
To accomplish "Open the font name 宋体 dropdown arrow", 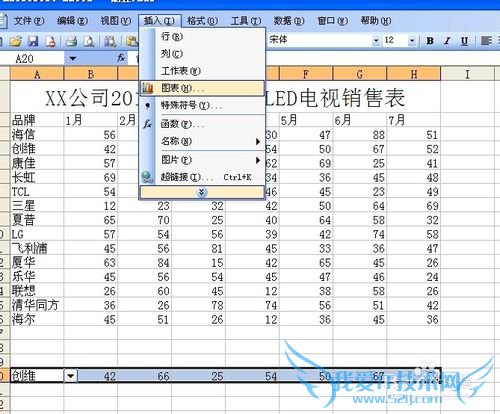I will click(376, 41).
